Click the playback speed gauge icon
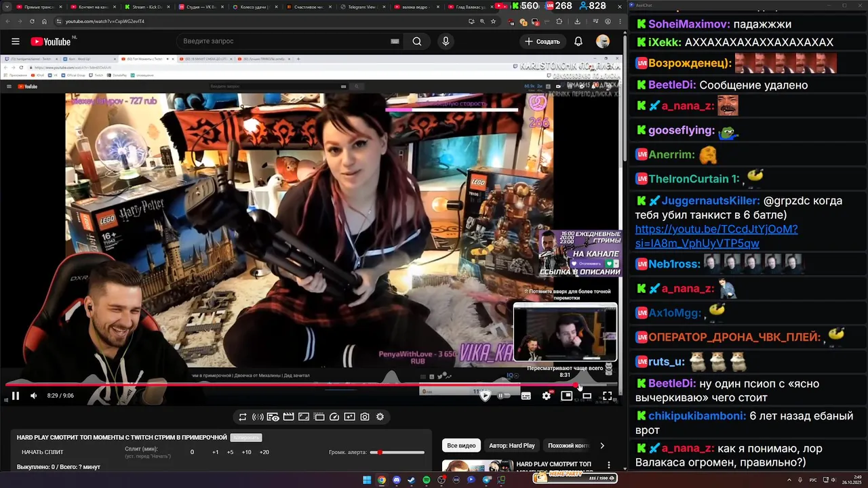The height and width of the screenshot is (488, 868). [x=334, y=417]
